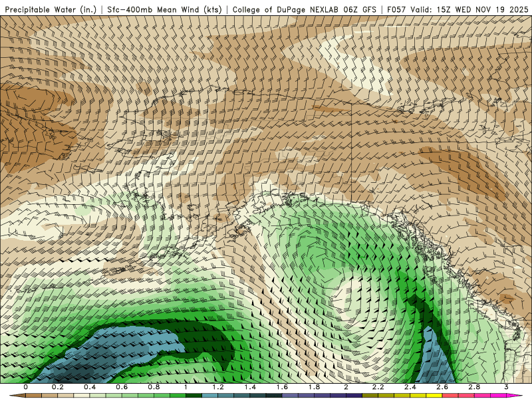The image size is (532, 399).
Task: Click the 'Precipitable Water (in.)' title text
Action: (x=51, y=9)
